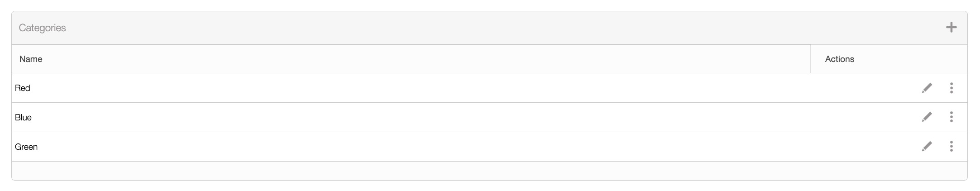Click blank header cell right of Name
Image resolution: width=980 pixels, height=191 pixels.
[407, 59]
